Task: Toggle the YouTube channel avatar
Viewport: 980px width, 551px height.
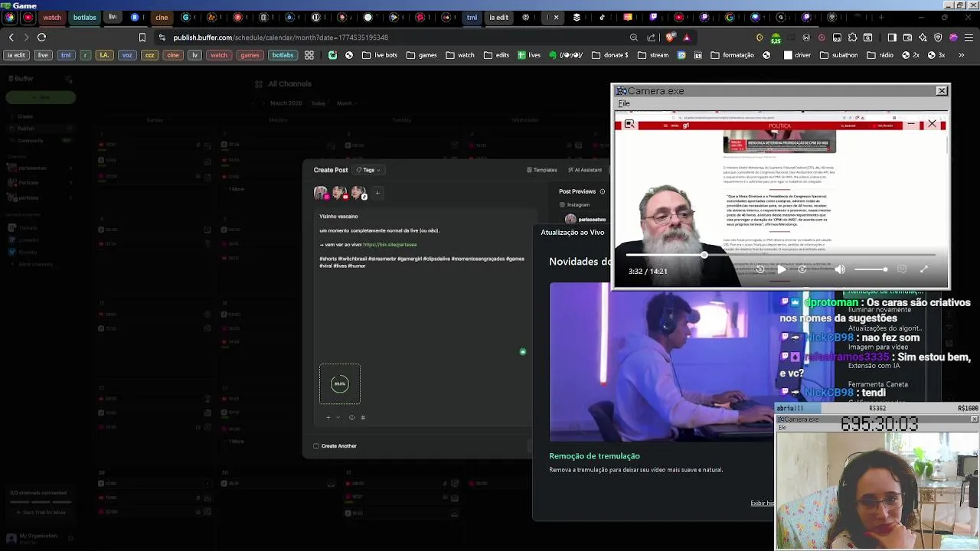Action: pyautogui.click(x=339, y=193)
